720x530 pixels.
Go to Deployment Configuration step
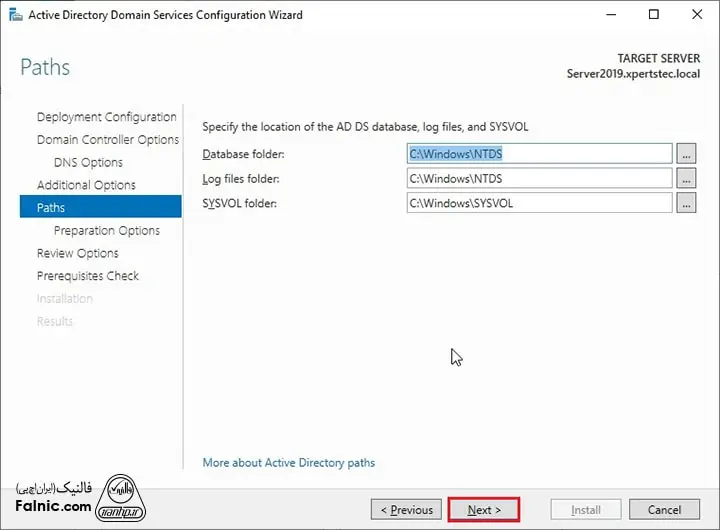pyautogui.click(x=107, y=117)
